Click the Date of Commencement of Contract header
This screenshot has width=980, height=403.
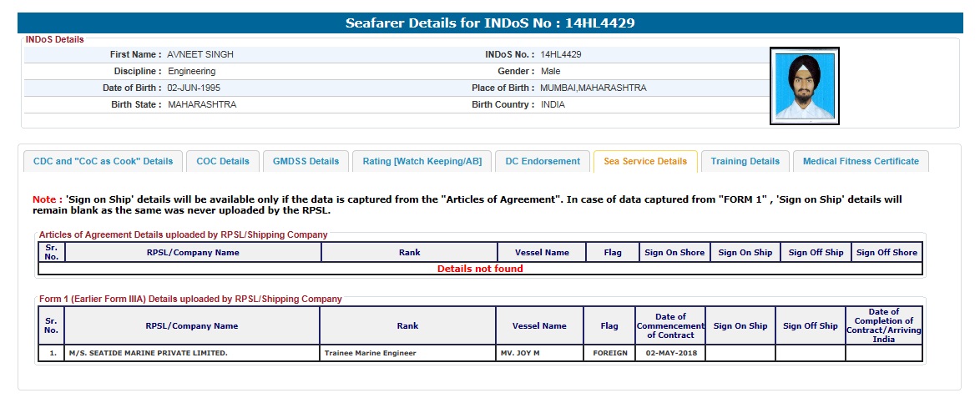(670, 326)
